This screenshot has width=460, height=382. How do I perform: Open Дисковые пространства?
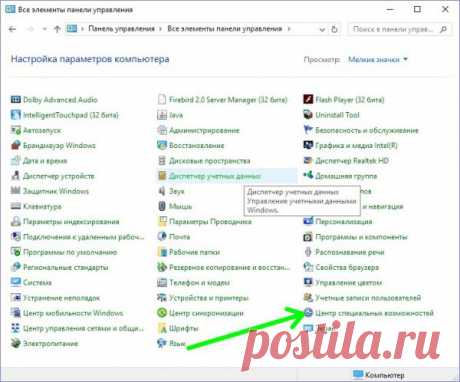[210, 161]
